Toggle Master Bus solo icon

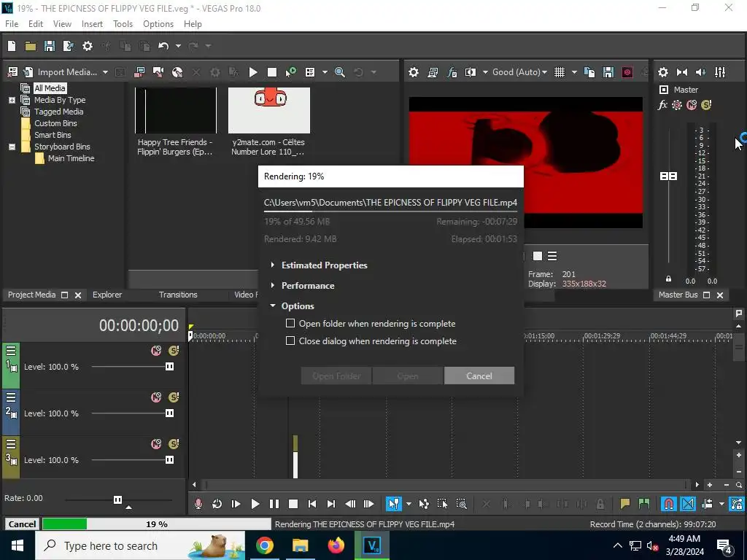706,105
